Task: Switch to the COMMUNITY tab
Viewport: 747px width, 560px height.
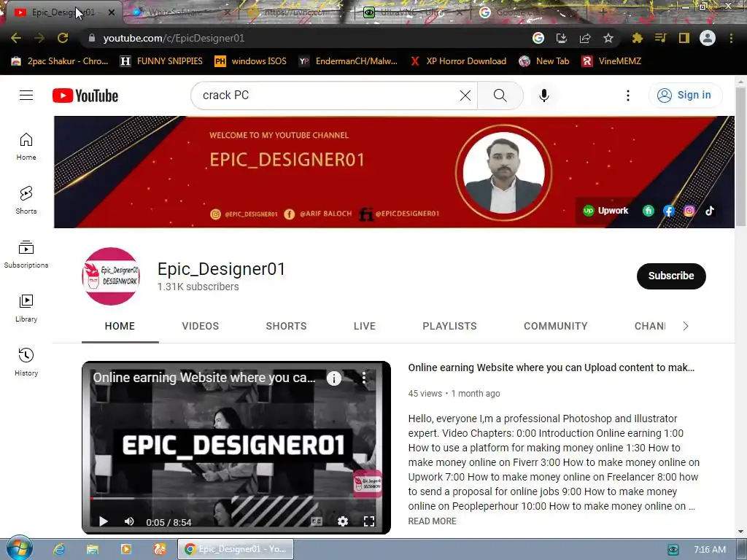Action: point(555,326)
